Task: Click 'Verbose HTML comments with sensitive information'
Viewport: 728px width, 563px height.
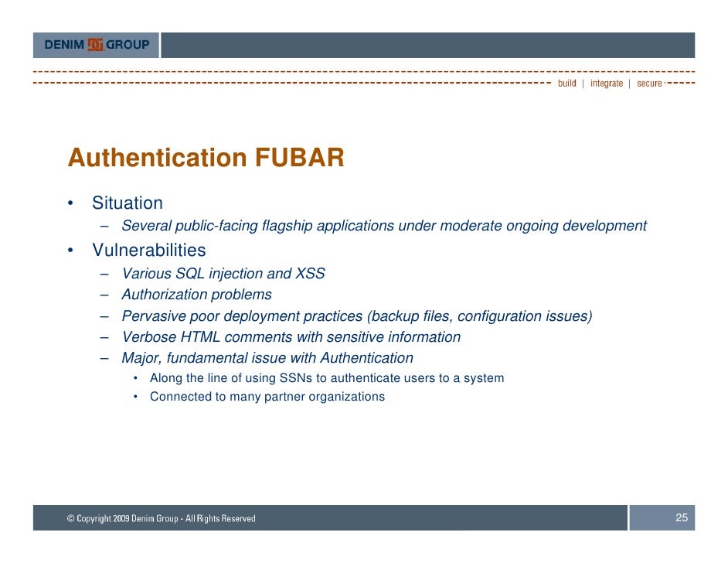Action: coord(291,336)
